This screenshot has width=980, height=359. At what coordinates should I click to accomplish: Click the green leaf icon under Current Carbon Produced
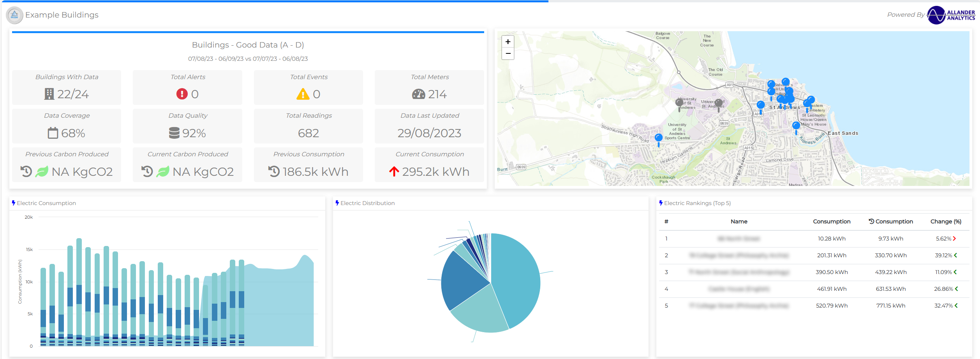[x=162, y=171]
